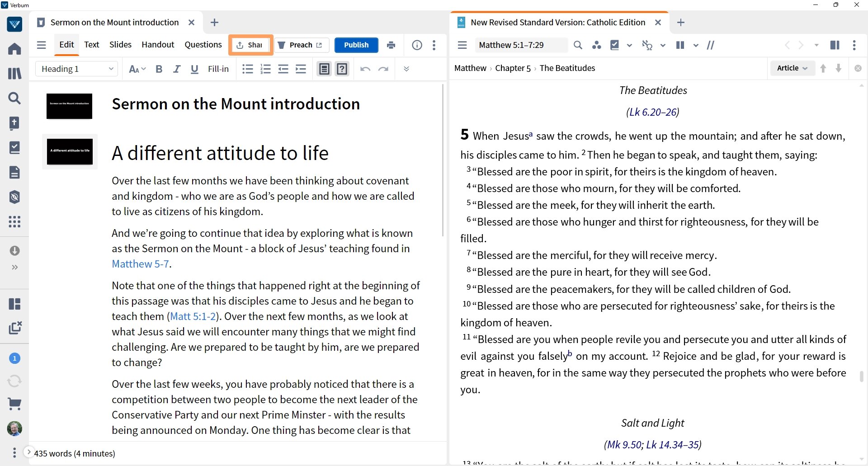Open the sermon info icon

click(417, 45)
